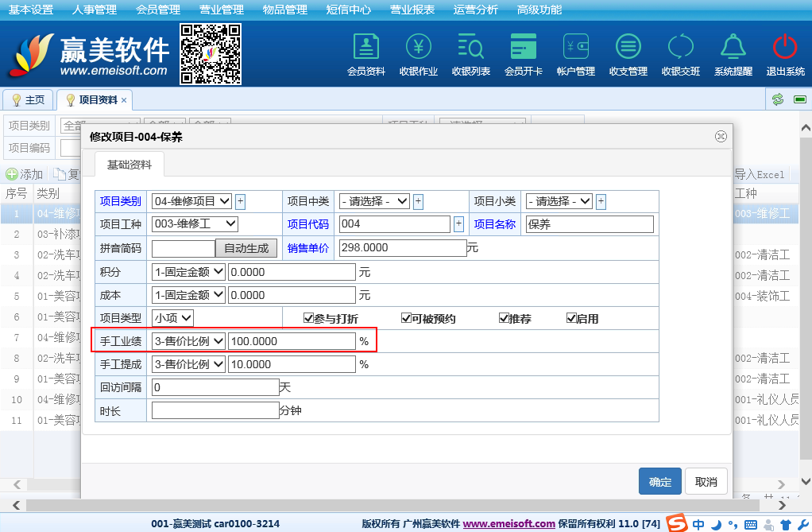The height and width of the screenshot is (532, 812).
Task: Toggle the 参与打折 checkbox
Action: (x=309, y=319)
